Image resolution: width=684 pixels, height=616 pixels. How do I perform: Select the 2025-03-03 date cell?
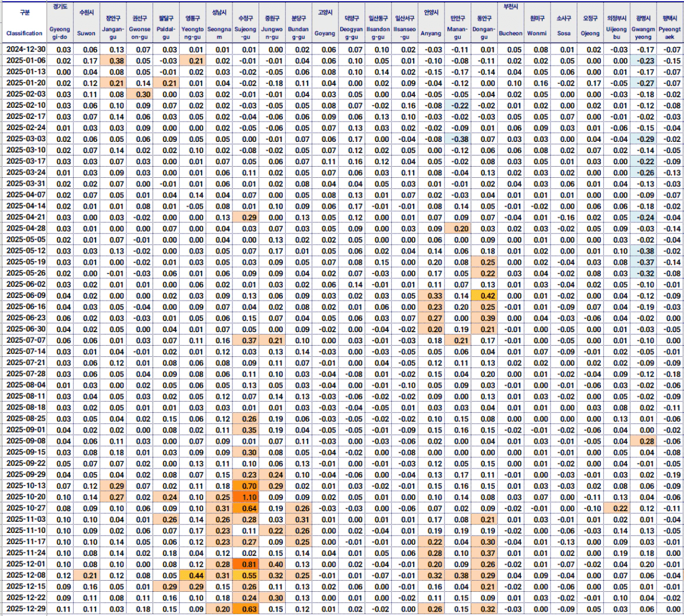(x=24, y=139)
